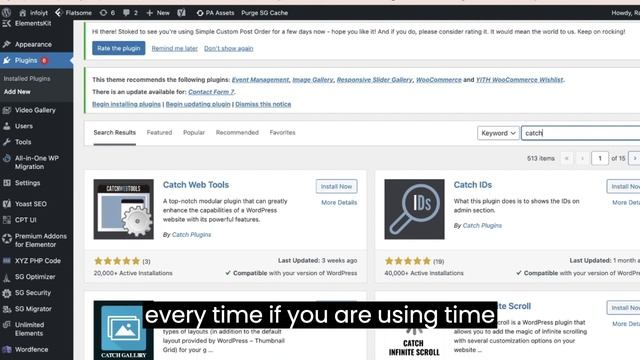This screenshot has width=640, height=360.
Task: Open Catch IDs title link
Action: coord(473,185)
